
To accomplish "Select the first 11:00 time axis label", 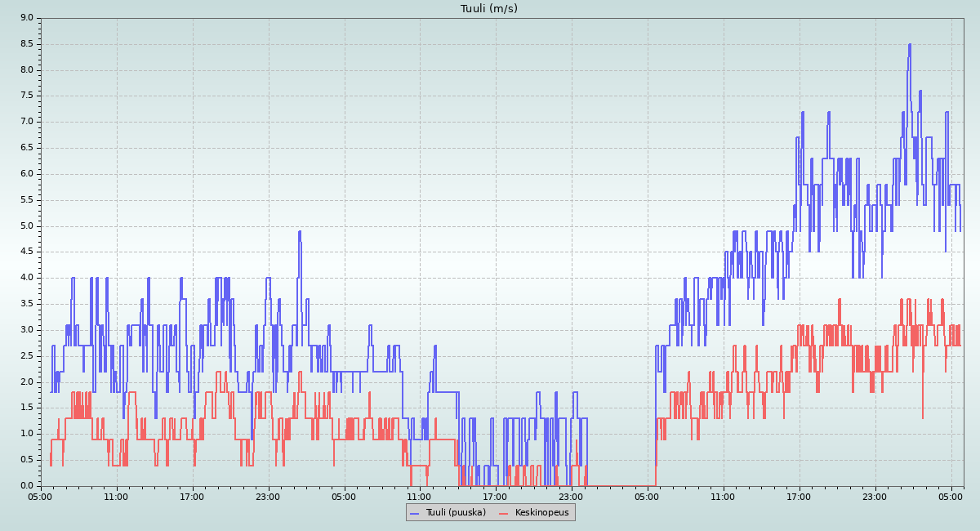I will click(x=116, y=496).
